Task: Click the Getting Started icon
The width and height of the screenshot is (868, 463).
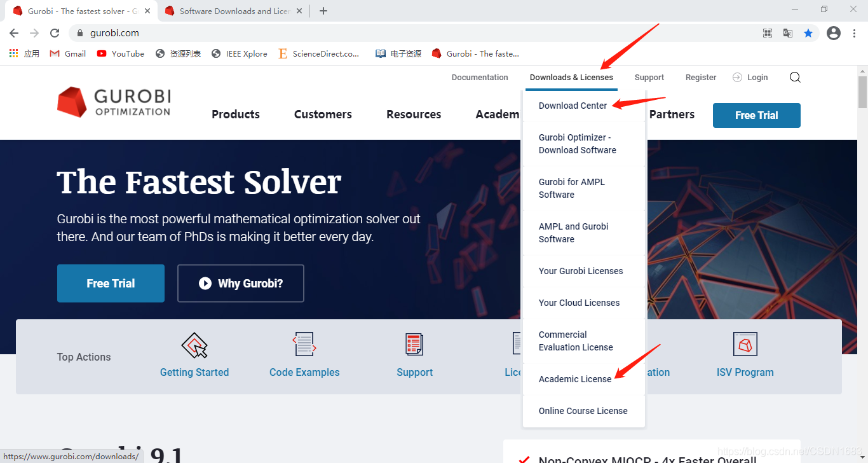Action: [x=194, y=345]
